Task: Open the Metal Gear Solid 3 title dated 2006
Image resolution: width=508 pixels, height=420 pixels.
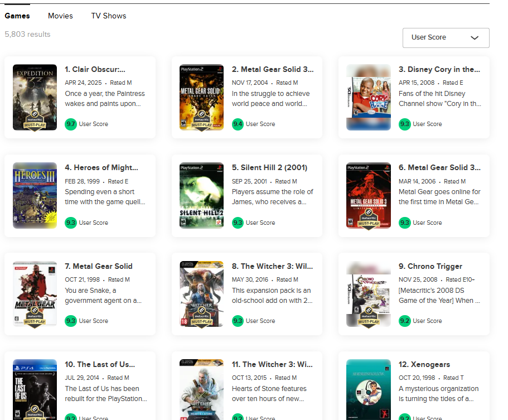Action: click(439, 167)
